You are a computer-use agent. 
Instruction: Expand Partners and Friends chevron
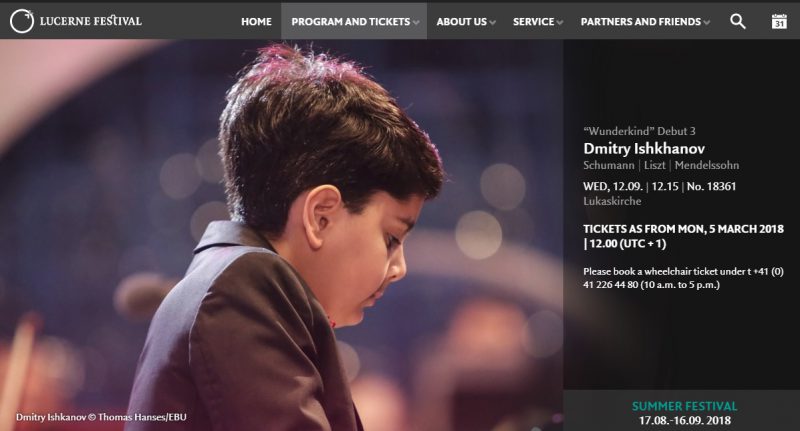tap(707, 22)
